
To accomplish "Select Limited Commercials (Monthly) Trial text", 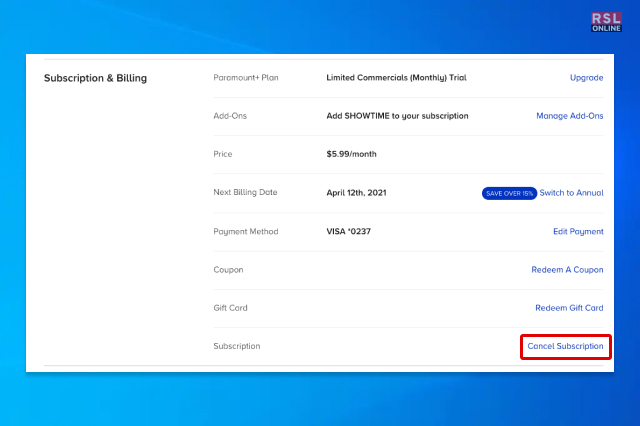I will point(396,78).
